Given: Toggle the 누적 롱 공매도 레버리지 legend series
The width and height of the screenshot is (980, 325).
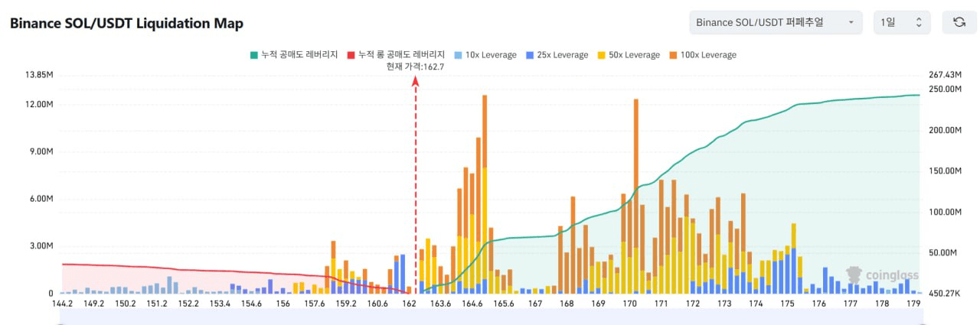Looking at the screenshot, I should 396,55.
